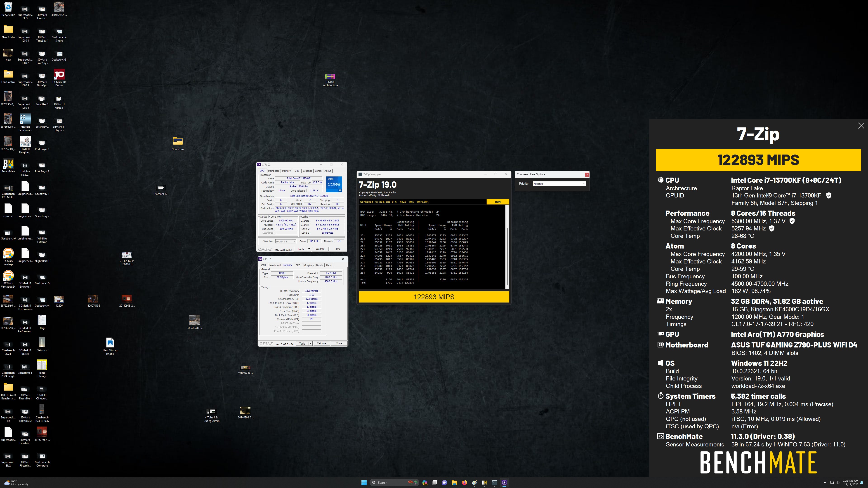Select the Wildlife Extreme desktop shortcut
This screenshot has height=488, width=868.
pos(42,236)
